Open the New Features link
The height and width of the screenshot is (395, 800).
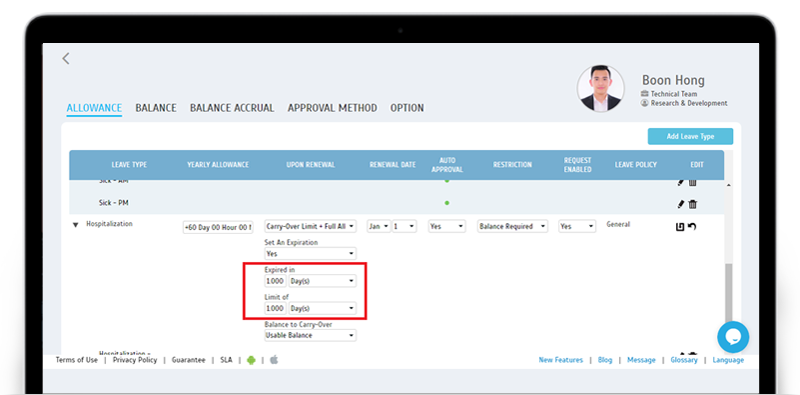[x=561, y=360]
